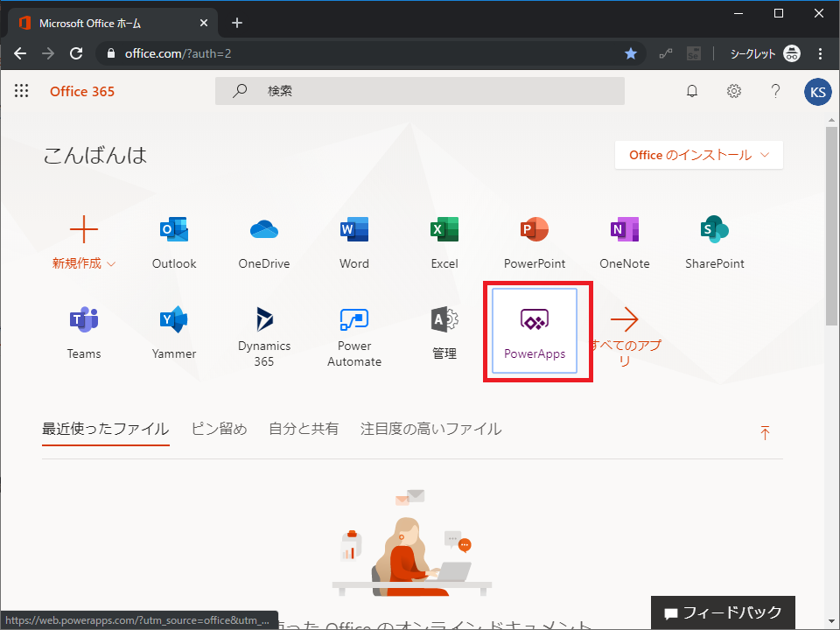Open the OneNote app
Viewport: 840px width, 630px height.
click(624, 242)
